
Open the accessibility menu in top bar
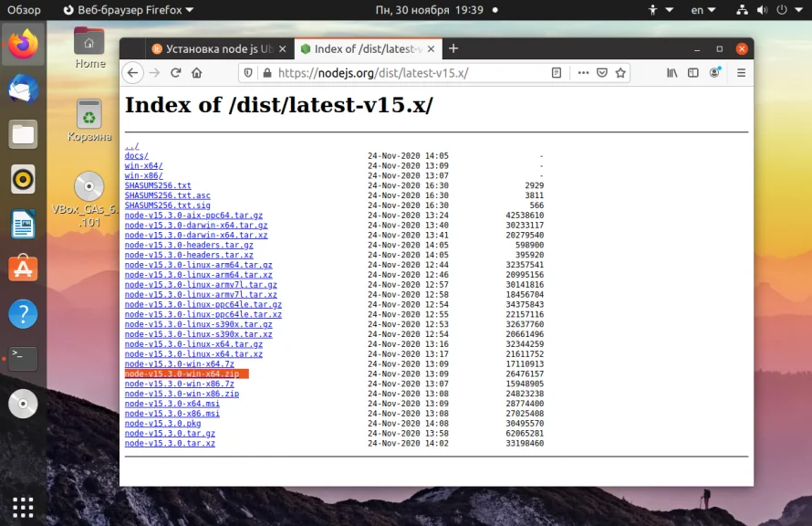[x=660, y=10]
